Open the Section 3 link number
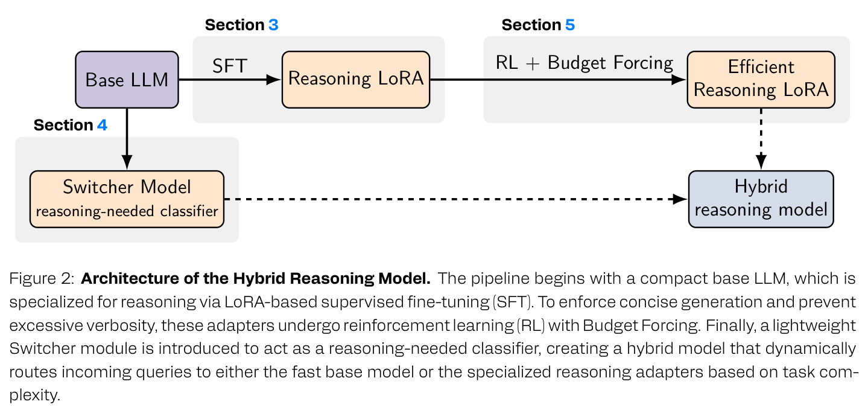 point(273,25)
